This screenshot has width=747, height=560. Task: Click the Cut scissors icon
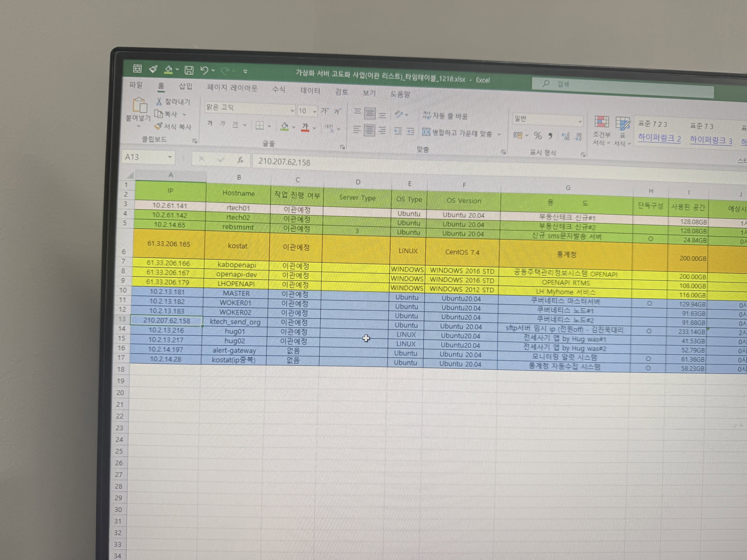(x=159, y=102)
